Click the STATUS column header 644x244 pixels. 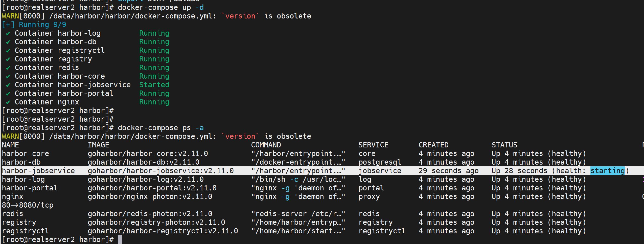pos(504,145)
